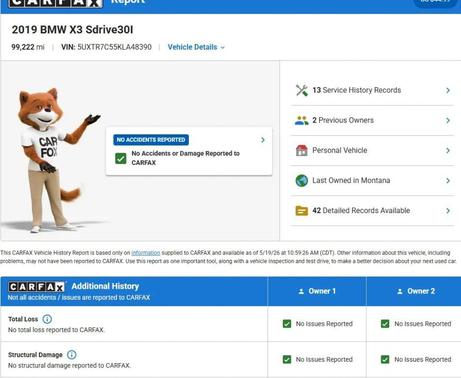Expand the Vehicle Details dropdown
Screen dimensions: 461x378
[x=196, y=47]
